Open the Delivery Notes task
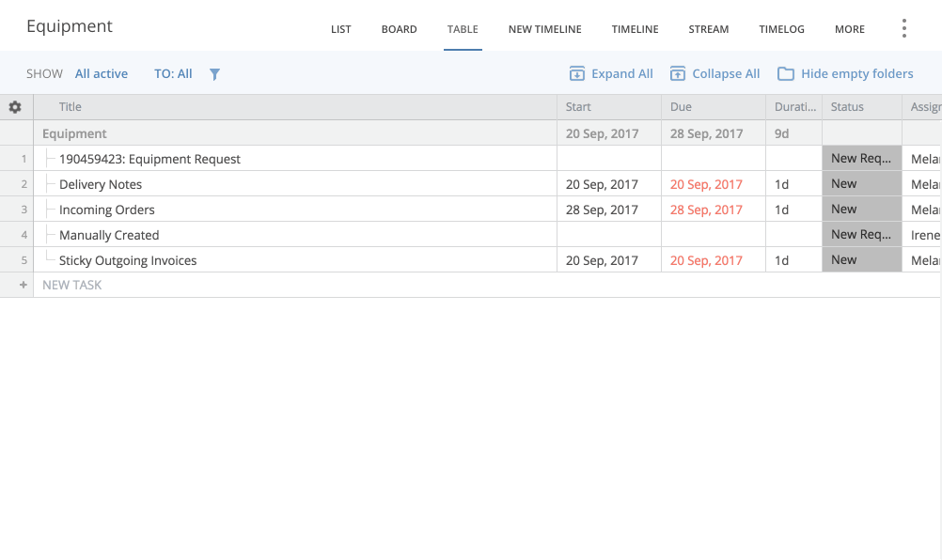The image size is (942, 560). [x=101, y=184]
